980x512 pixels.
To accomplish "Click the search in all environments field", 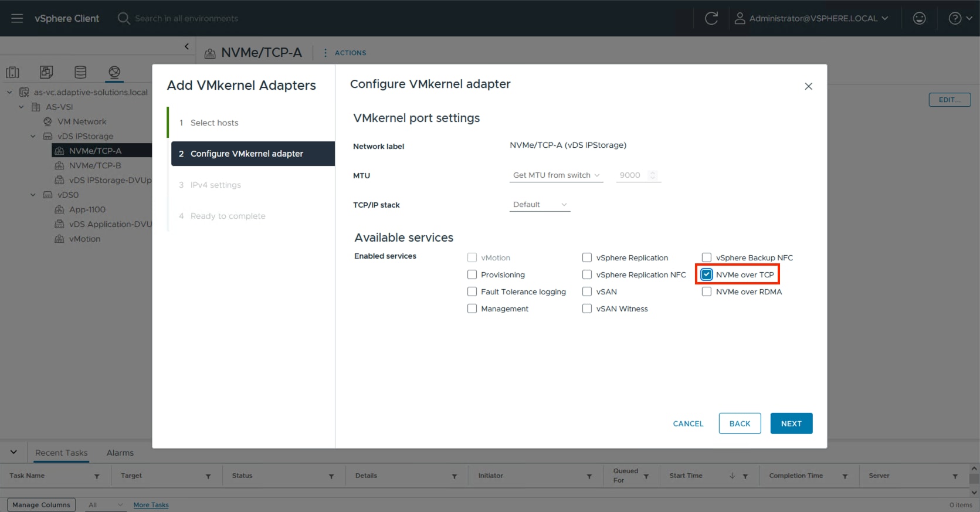I will [186, 18].
